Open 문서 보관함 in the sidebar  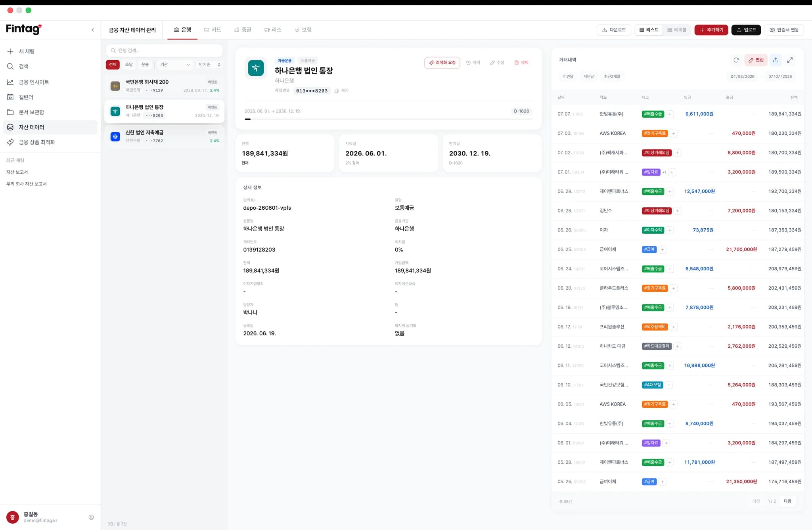(50, 112)
